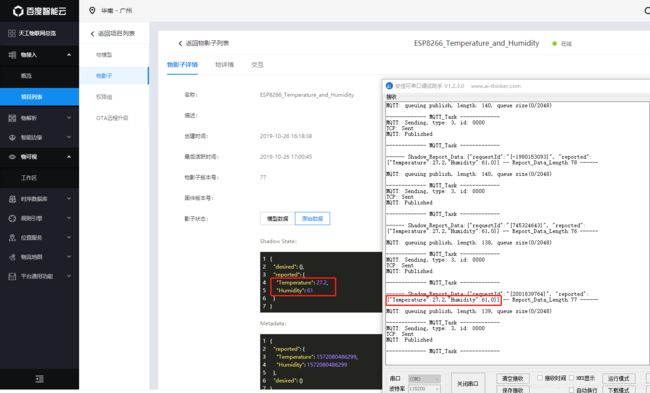Click the 物接入 sidebar icon
This screenshot has height=393, width=650.
(x=12, y=55)
